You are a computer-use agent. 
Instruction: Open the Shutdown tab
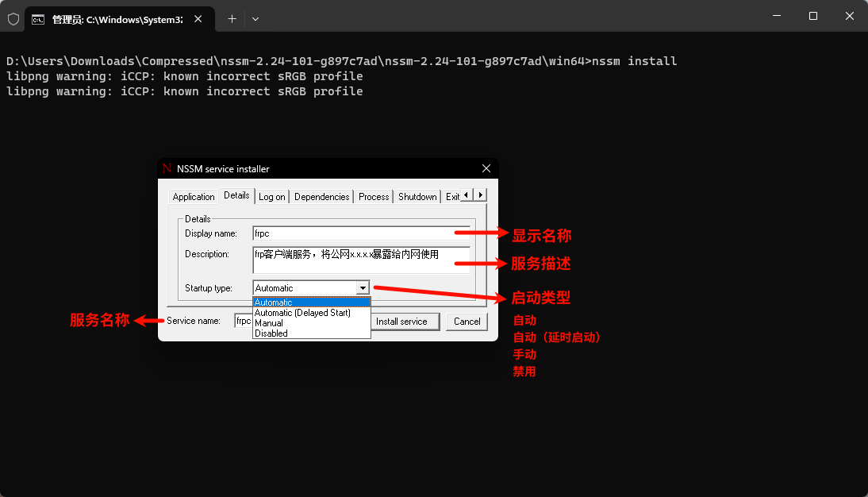417,197
